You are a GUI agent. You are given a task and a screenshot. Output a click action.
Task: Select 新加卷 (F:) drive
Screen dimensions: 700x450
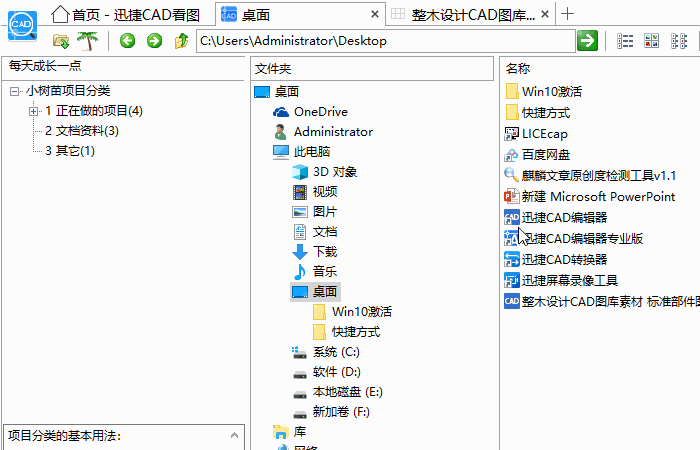click(341, 412)
